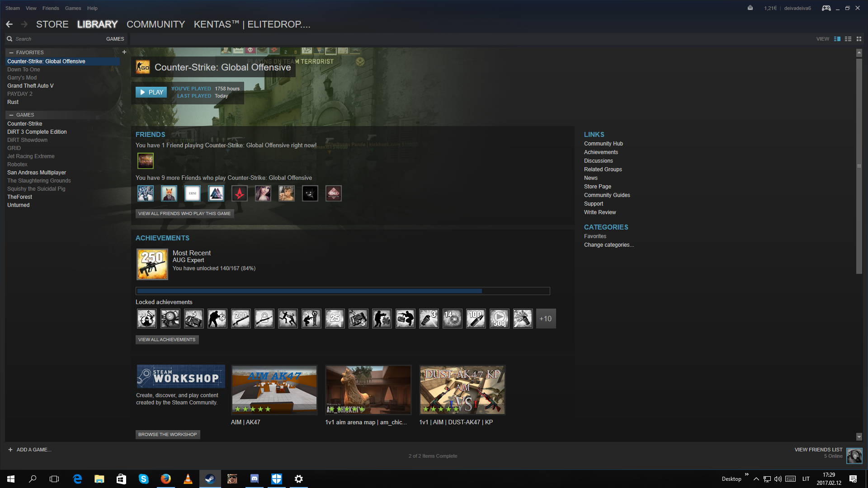Screen dimensions: 868x488
Task: Open VLC from the taskbar
Action: coord(188,479)
